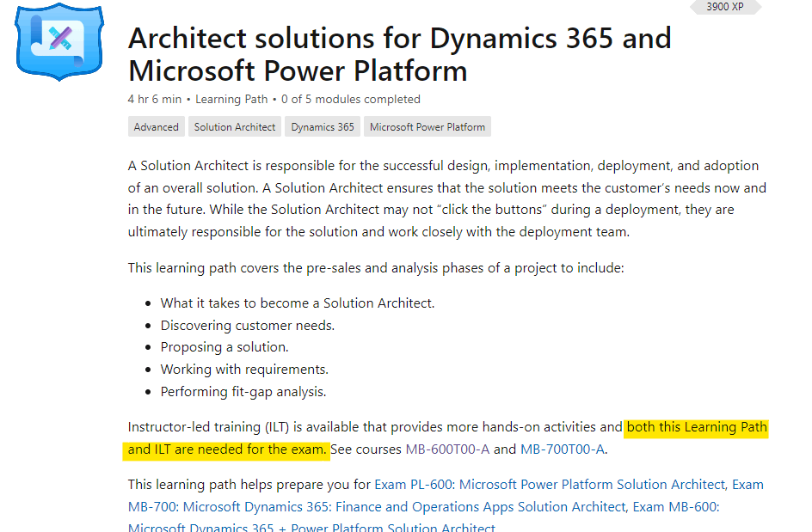Click bullet 'Discovering customer needs.'
Image resolution: width=812 pixels, height=532 pixels.
(248, 326)
